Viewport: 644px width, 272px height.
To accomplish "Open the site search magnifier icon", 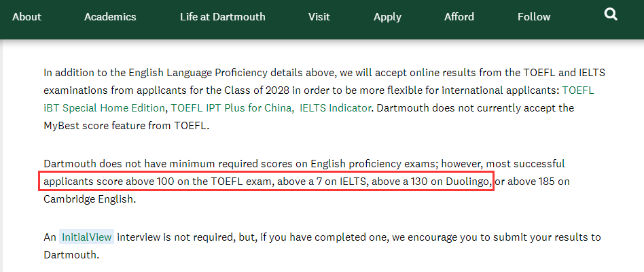I will click(611, 15).
